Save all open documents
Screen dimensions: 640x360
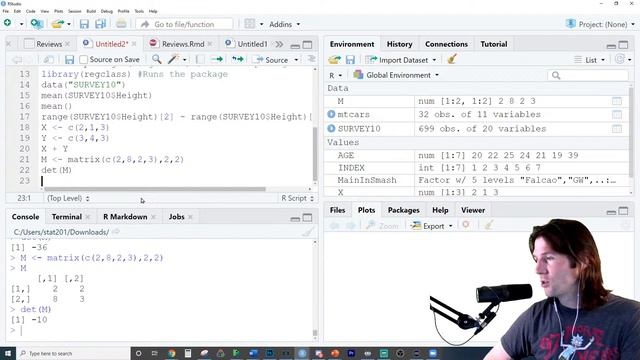tap(100, 24)
